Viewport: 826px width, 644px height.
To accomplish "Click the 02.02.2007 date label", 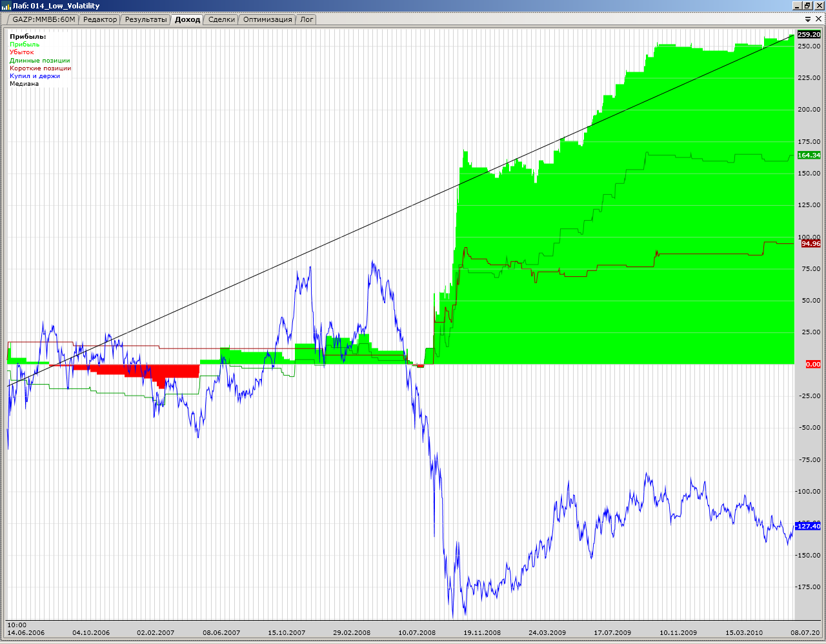I will point(156,633).
